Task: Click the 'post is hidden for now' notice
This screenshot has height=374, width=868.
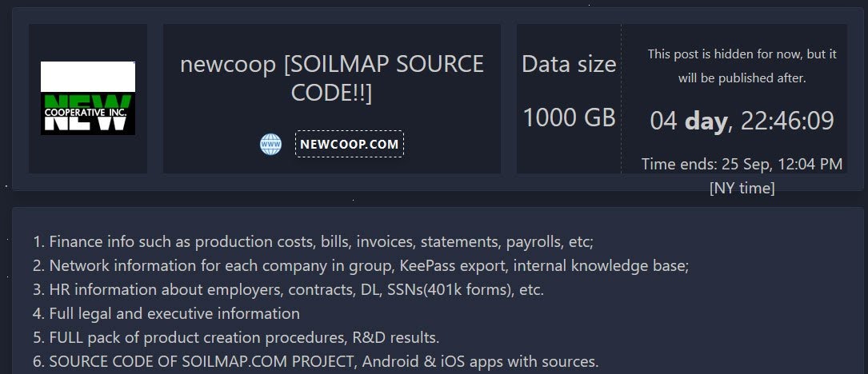Action: tap(742, 66)
